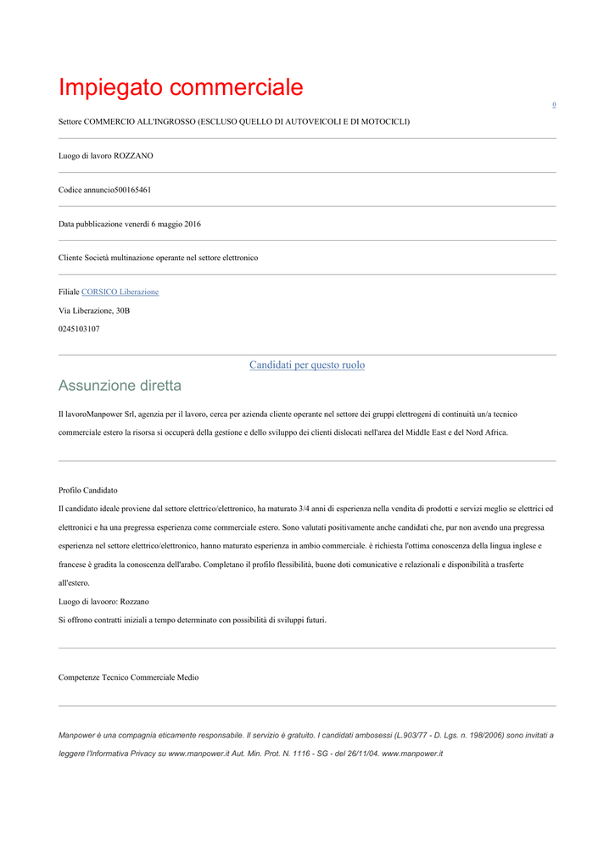Click the Il lavoroManpower Srl paragraph start
This screenshot has height=868, width=615.
288,414
